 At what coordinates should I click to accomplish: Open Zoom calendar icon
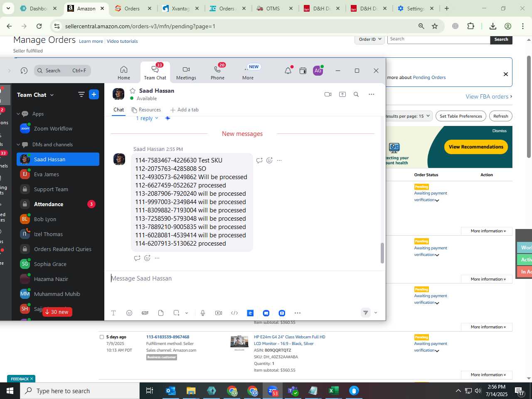click(303, 71)
